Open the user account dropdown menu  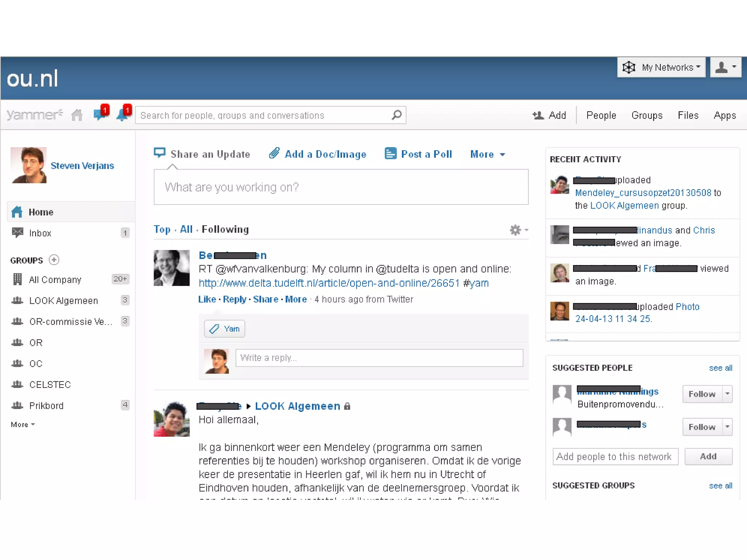coord(725,67)
